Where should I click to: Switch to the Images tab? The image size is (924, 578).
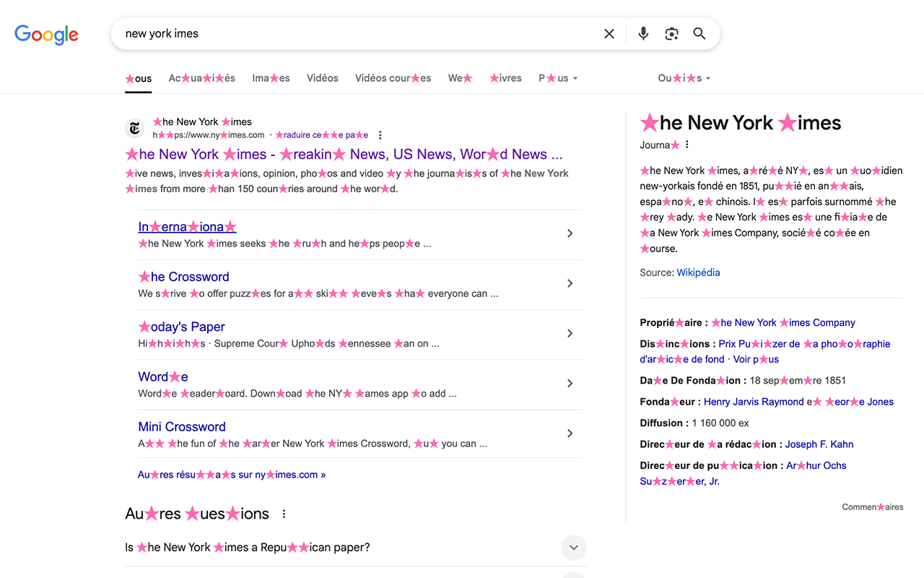pos(271,78)
